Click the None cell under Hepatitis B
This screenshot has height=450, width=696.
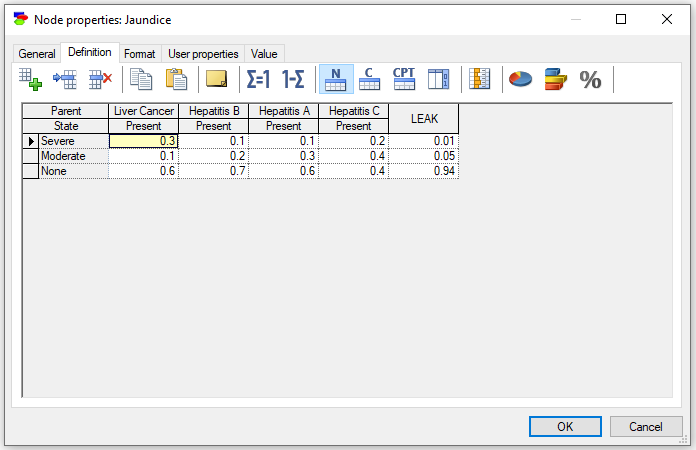214,171
